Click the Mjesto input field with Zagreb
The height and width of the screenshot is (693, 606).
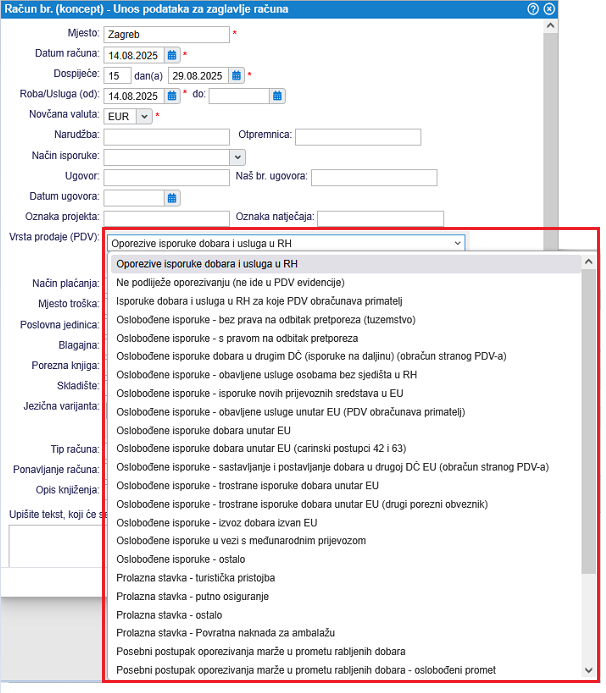point(166,34)
